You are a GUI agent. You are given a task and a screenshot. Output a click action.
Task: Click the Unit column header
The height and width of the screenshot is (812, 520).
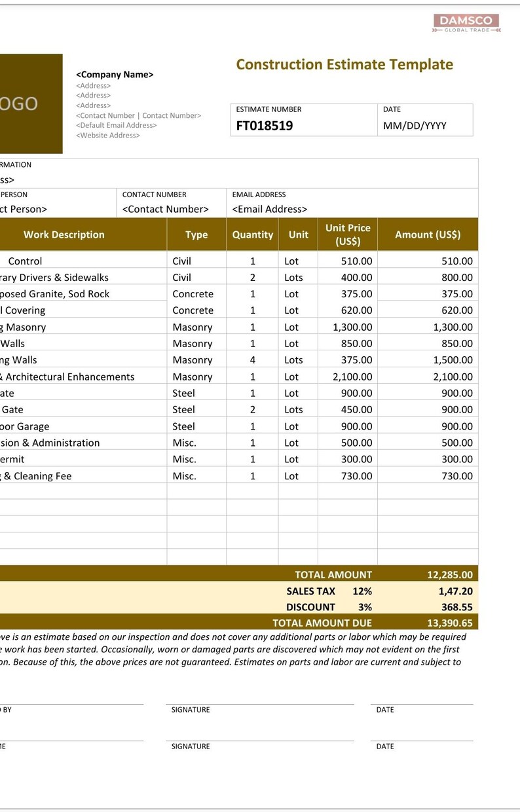click(x=299, y=234)
